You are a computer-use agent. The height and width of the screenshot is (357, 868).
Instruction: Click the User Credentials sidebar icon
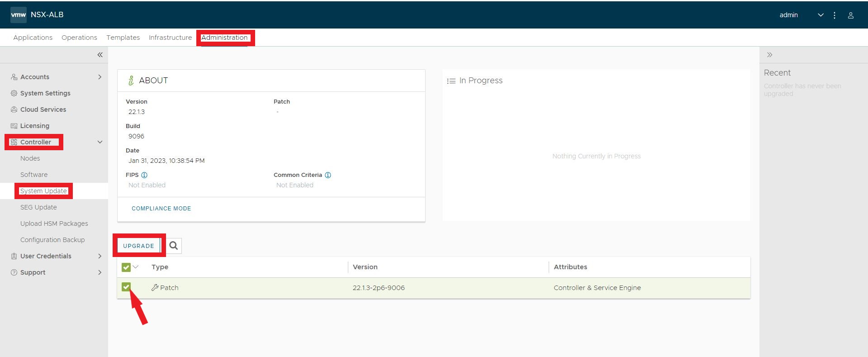pos(14,256)
